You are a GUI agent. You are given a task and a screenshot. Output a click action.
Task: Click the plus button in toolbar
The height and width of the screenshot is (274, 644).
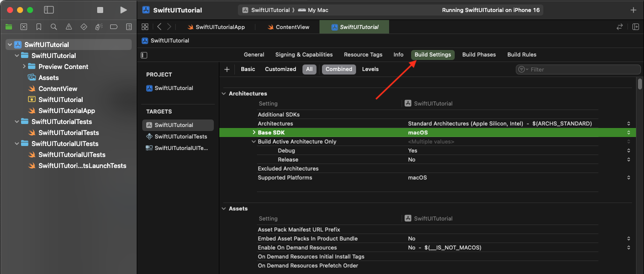click(633, 10)
